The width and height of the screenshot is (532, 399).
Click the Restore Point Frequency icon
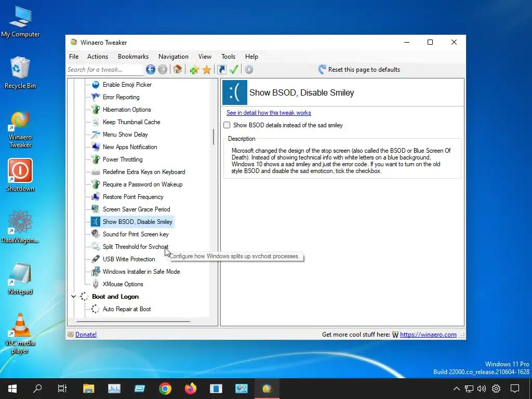click(x=96, y=197)
